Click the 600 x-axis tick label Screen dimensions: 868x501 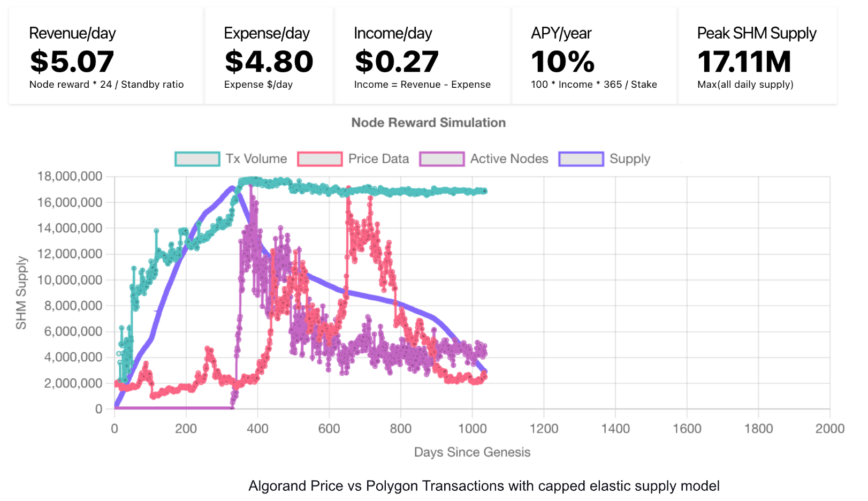coord(329,429)
